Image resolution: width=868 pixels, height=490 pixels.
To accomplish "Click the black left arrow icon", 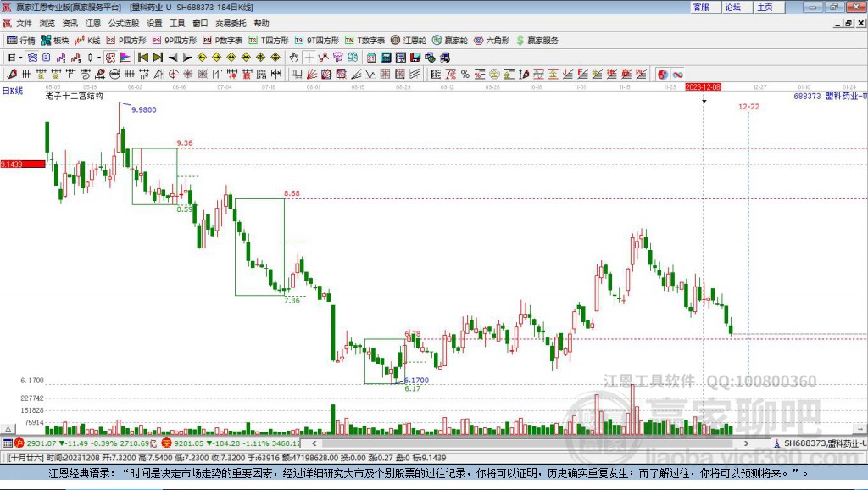I will pos(173,58).
